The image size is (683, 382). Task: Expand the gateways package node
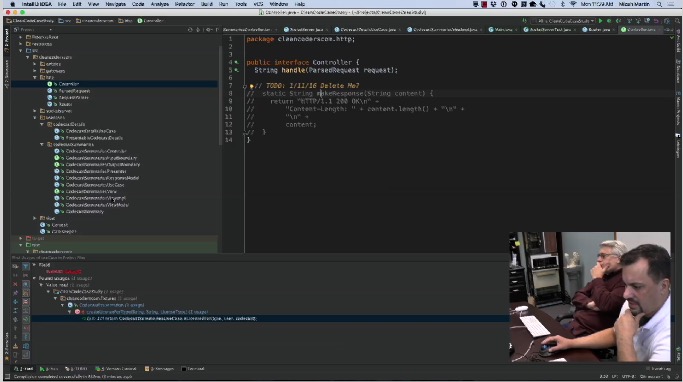35,71
